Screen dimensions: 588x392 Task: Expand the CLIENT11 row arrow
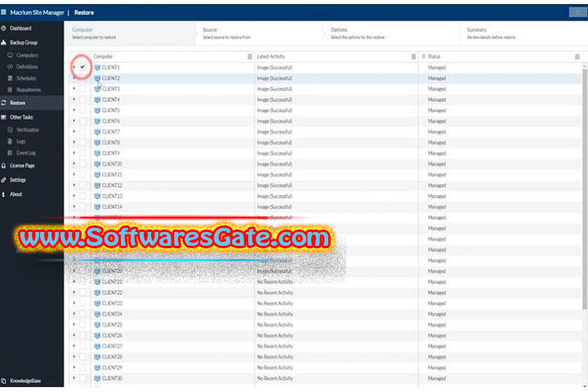(x=73, y=175)
